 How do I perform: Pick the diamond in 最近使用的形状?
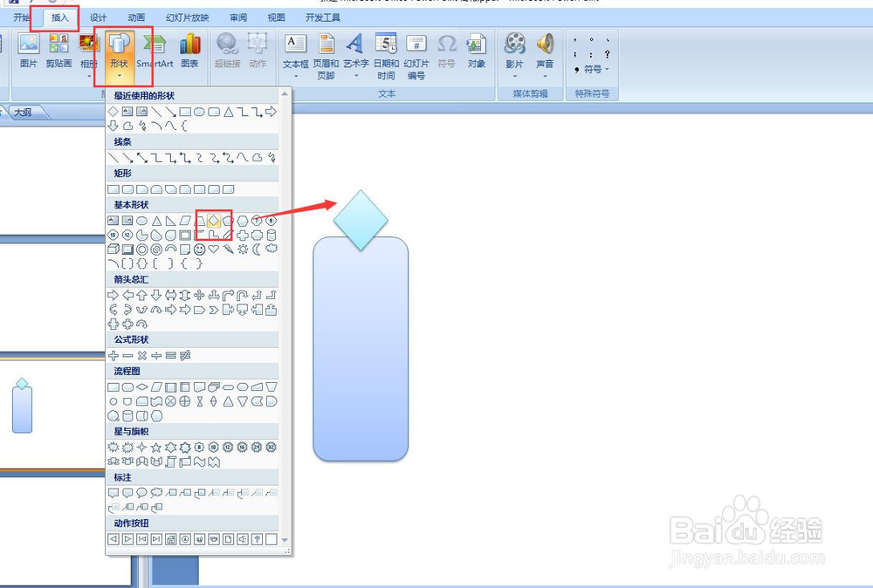point(113,112)
